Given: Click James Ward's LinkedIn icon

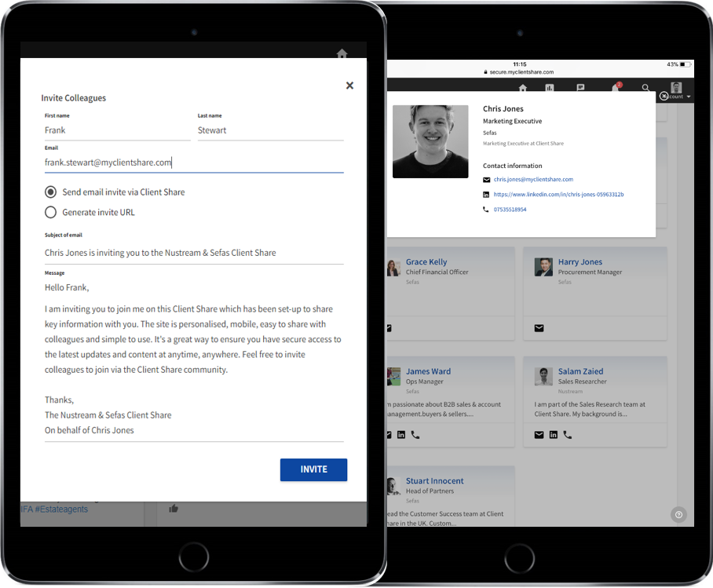Looking at the screenshot, I should pyautogui.click(x=401, y=434).
